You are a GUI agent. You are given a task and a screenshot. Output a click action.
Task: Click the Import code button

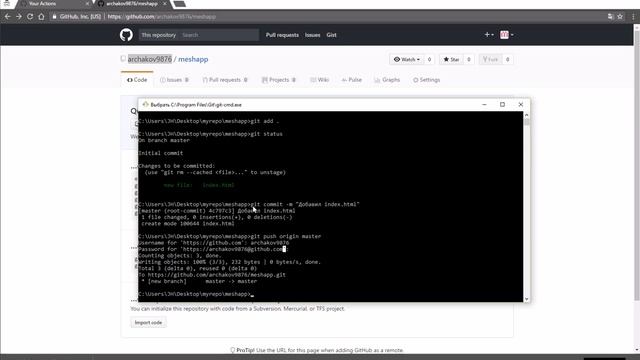click(148, 322)
